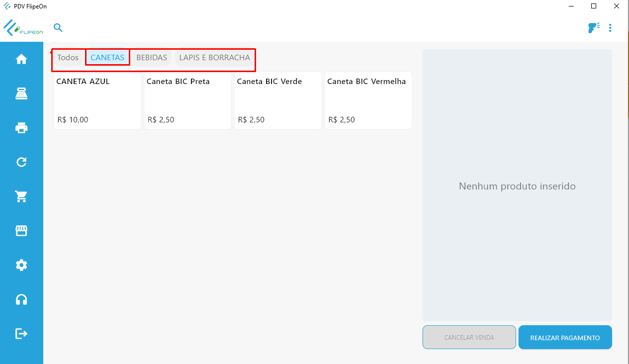Click the printer icon in sidebar
The image size is (629, 364).
(x=21, y=128)
